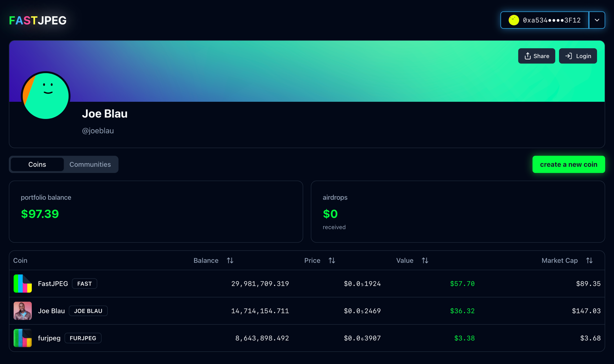Click the JOE BLAU ticker badge
Image resolution: width=614 pixels, height=364 pixels.
tap(88, 311)
